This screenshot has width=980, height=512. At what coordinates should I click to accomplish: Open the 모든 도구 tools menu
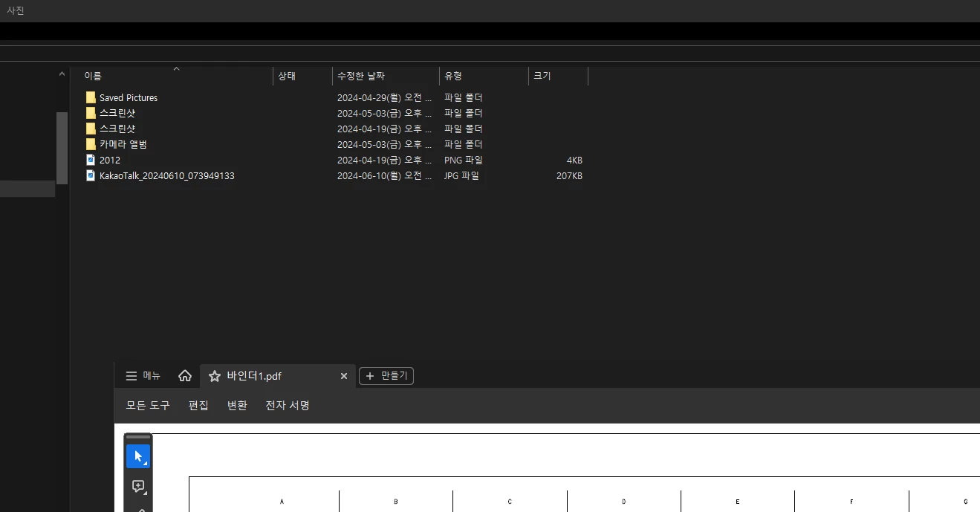point(148,405)
